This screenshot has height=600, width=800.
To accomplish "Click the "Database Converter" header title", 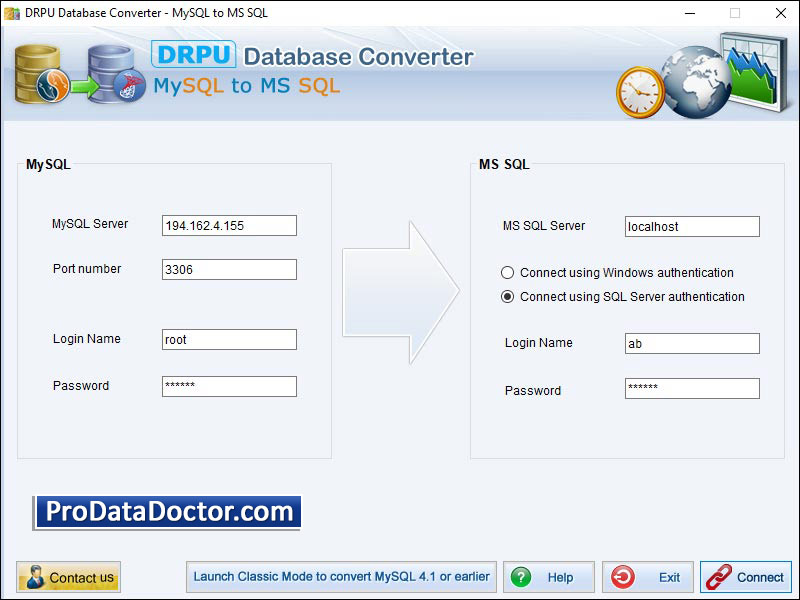I will 359,56.
